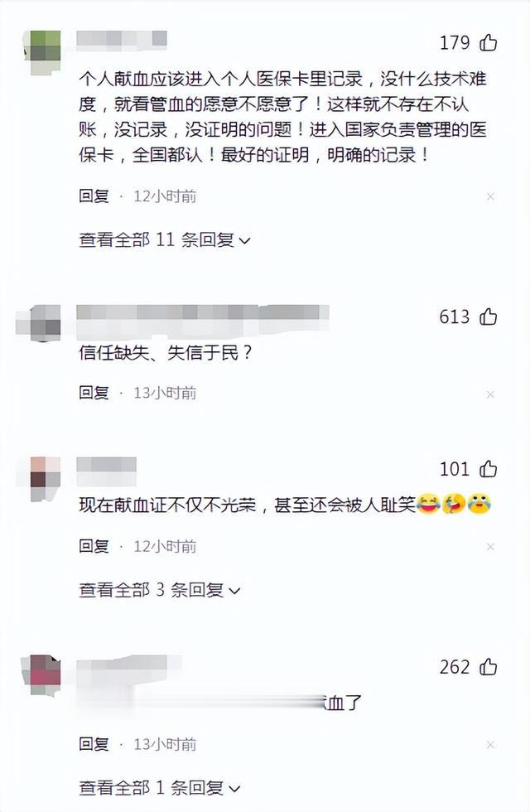
Task: Dismiss the medical insurance card comment via X
Action: 490,197
